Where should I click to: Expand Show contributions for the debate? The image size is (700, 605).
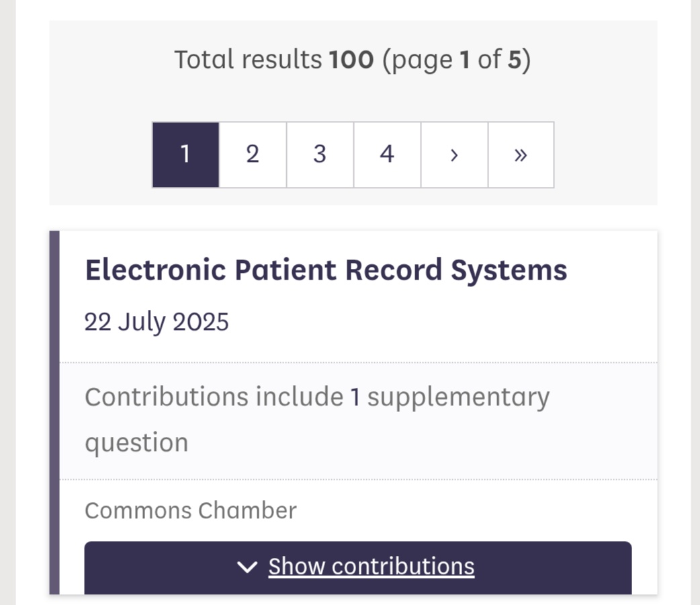coord(358,567)
